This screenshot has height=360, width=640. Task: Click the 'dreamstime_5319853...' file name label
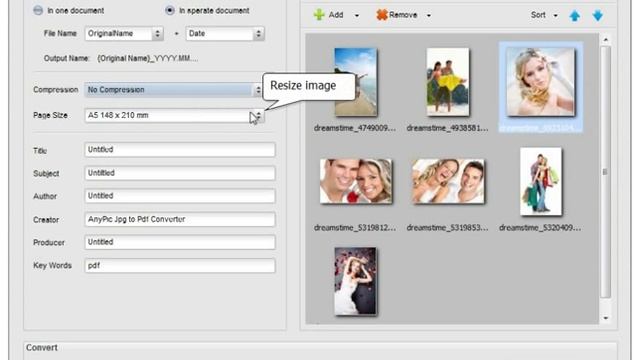(447, 227)
